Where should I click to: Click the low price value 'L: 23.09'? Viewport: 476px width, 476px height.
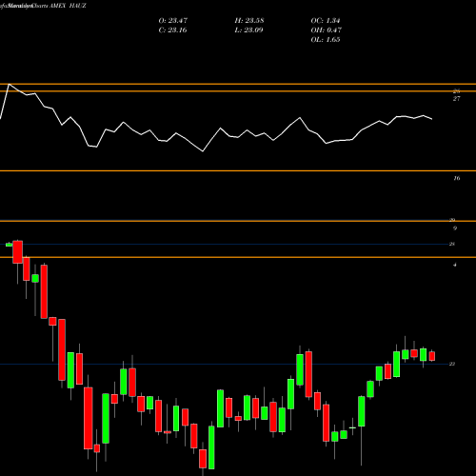tap(248, 30)
